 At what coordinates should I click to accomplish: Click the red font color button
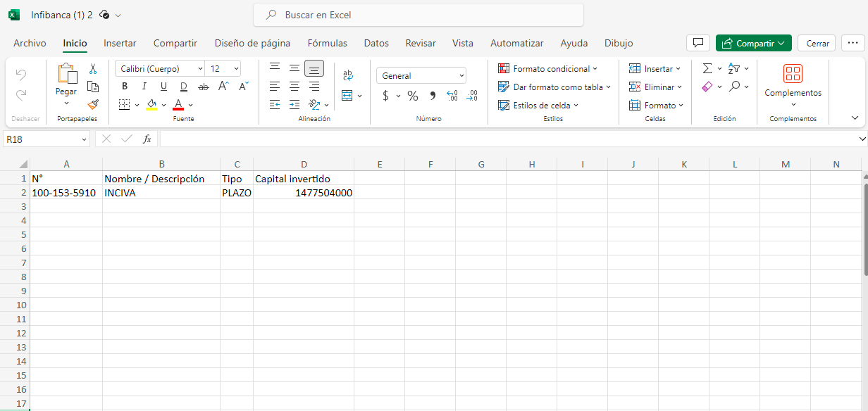click(178, 105)
